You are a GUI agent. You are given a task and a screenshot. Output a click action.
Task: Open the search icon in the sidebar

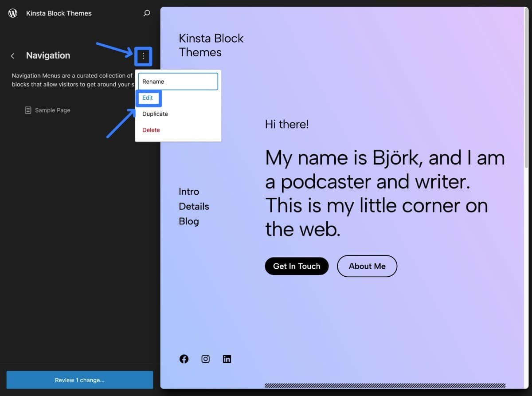146,13
